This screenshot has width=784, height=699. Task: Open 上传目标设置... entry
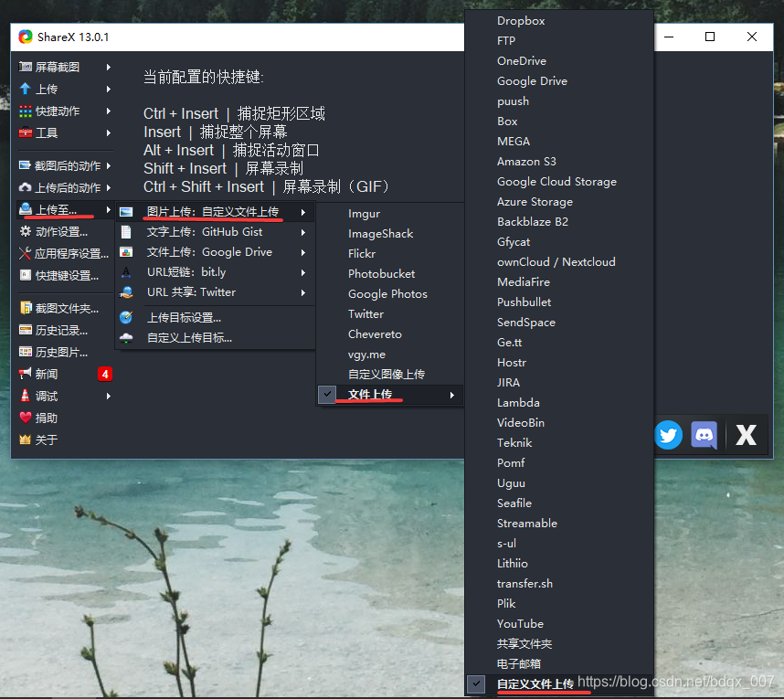tap(184, 317)
